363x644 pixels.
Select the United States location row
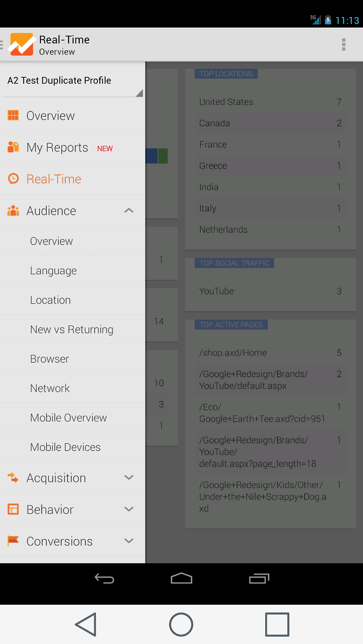270,102
